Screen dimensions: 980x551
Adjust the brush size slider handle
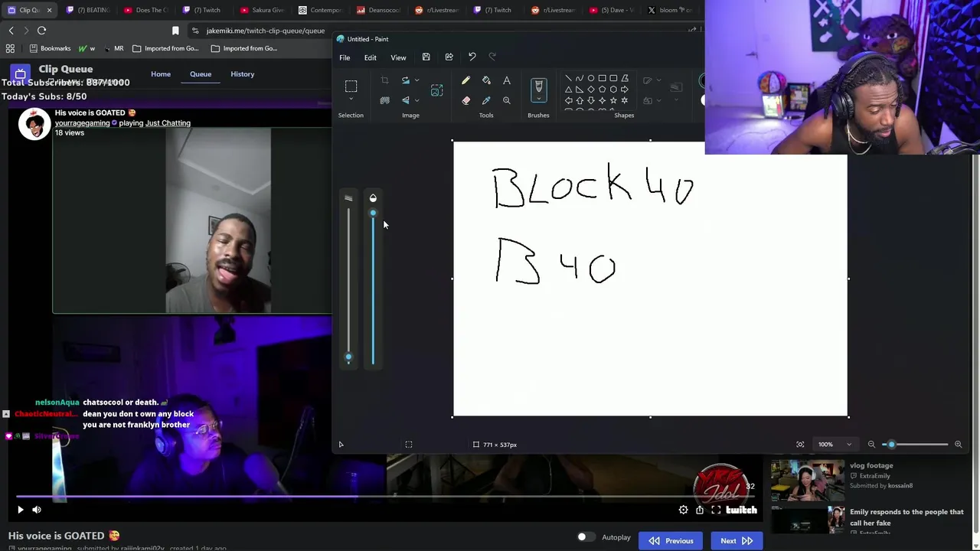348,357
